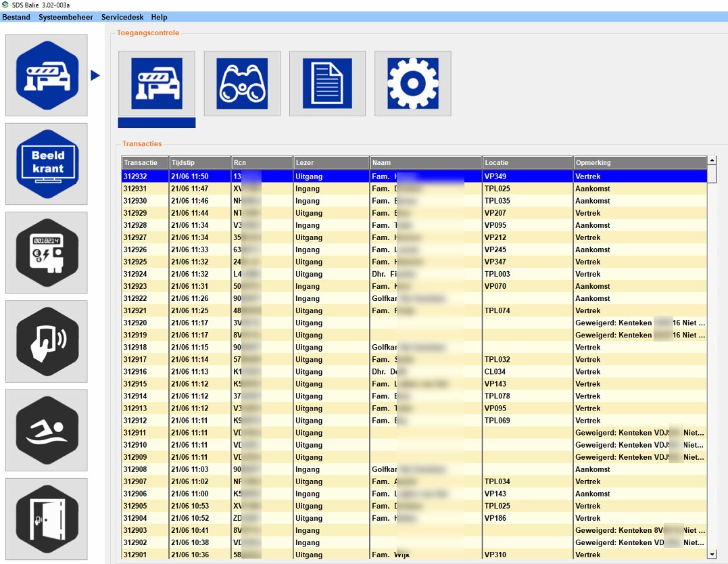Click location TPL069 in row 312912
Image resolution: width=728 pixels, height=564 pixels.
point(498,421)
